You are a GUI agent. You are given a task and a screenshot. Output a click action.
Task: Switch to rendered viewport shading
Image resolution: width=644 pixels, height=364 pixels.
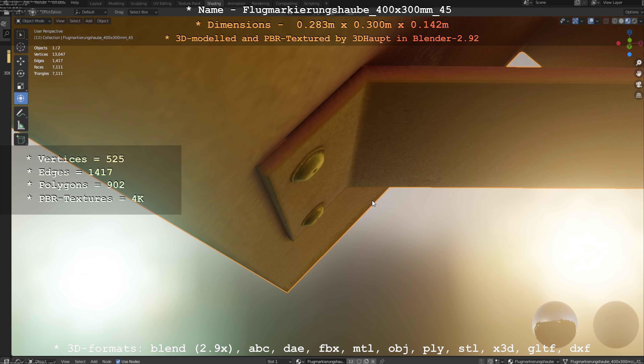634,21
